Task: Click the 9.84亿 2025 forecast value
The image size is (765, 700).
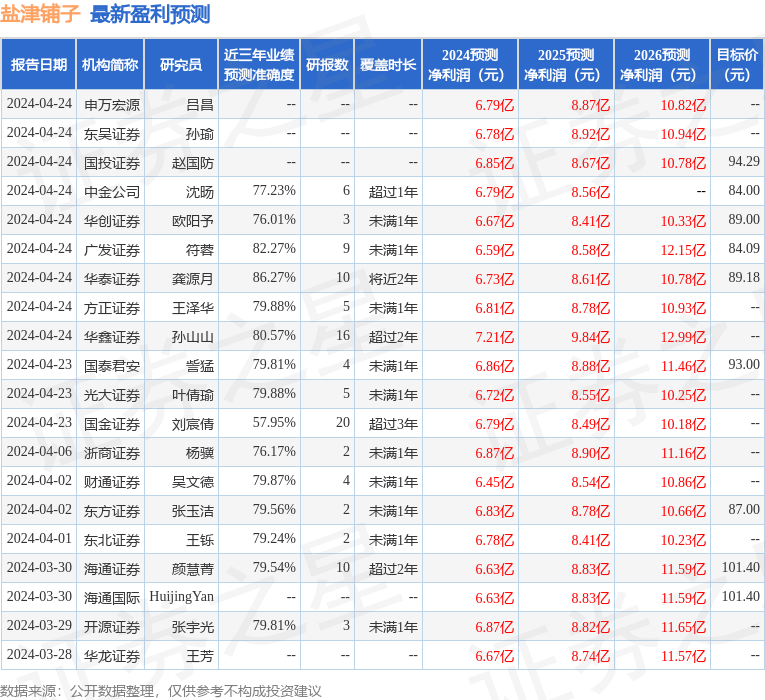Action: [x=591, y=337]
